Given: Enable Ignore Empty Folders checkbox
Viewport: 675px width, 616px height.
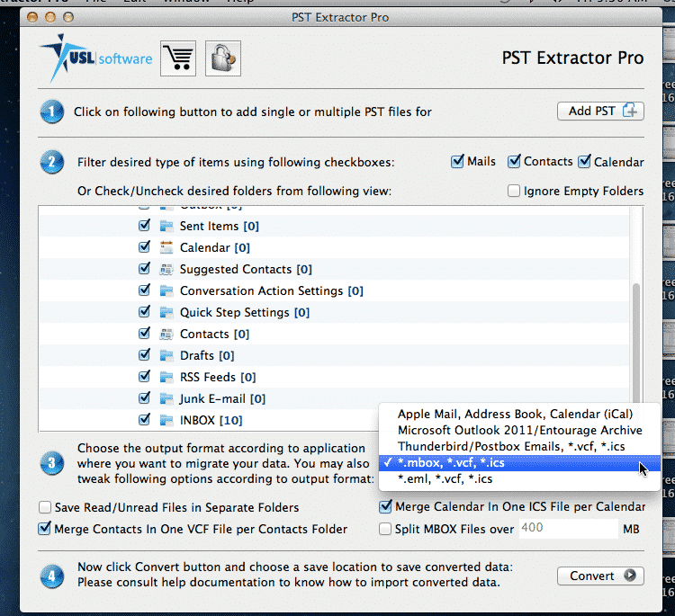Looking at the screenshot, I should pos(514,191).
